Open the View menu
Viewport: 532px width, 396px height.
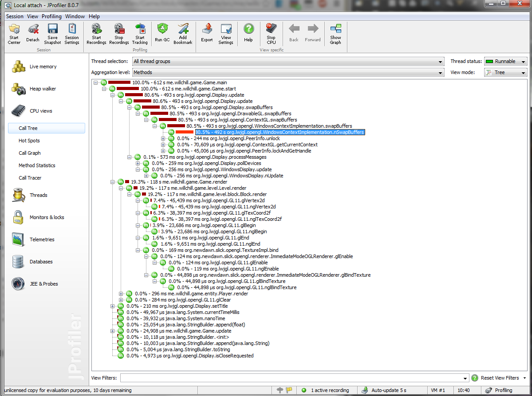pos(32,16)
